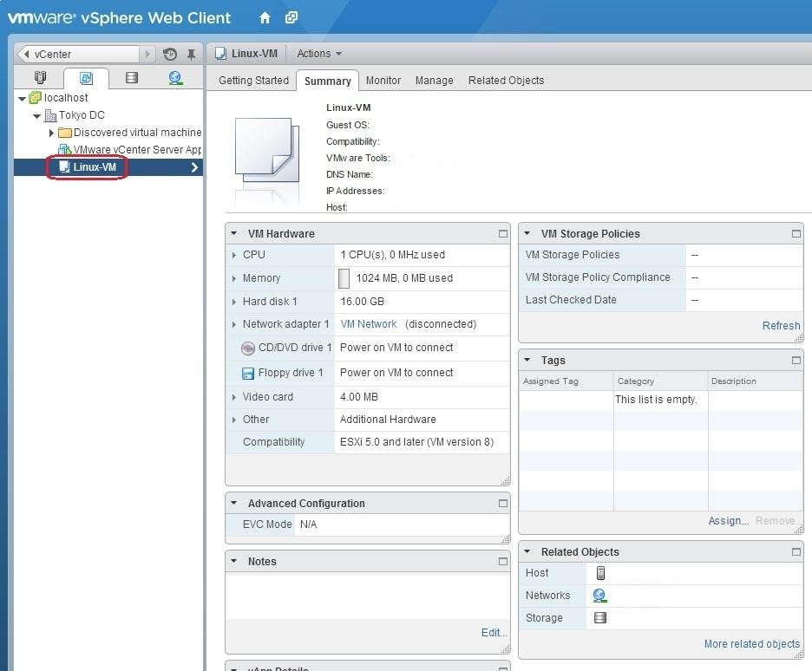Image resolution: width=812 pixels, height=671 pixels.
Task: Collapse the Notes panel
Action: (x=234, y=561)
